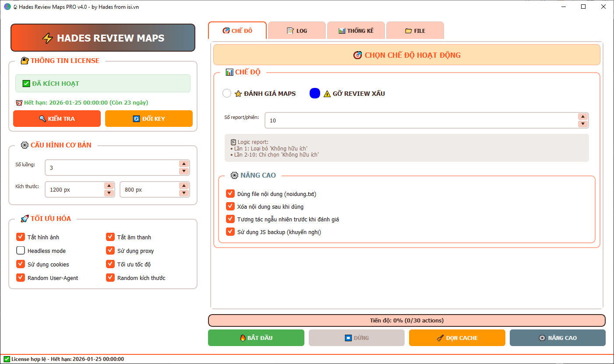Click the bar chart icon on THỐNG KÊ tab
Screen dimensions: 614x364
[342, 30]
